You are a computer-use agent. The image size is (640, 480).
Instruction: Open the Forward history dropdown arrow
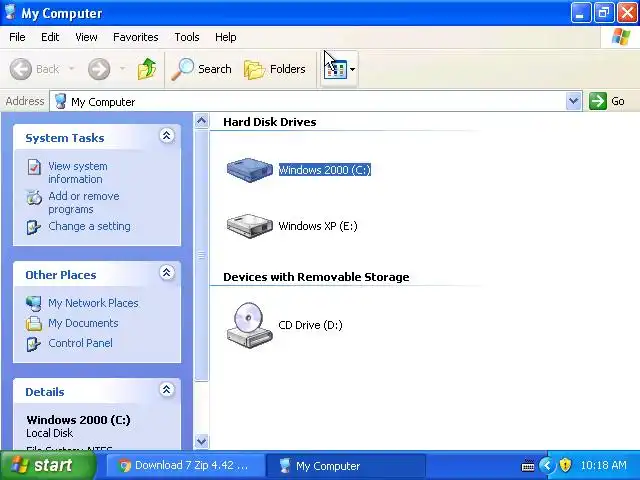[x=122, y=69]
